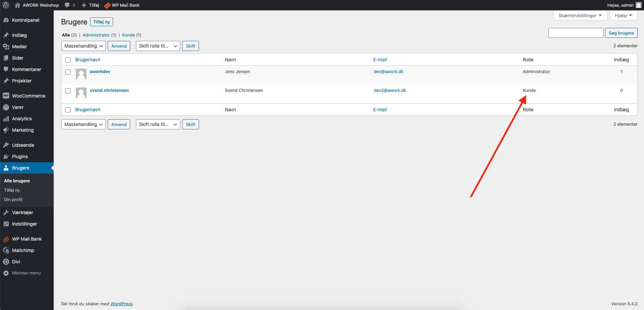This screenshot has height=310, width=644.
Task: Open the top 'Skift rolle til…' dropdown
Action: pos(158,46)
